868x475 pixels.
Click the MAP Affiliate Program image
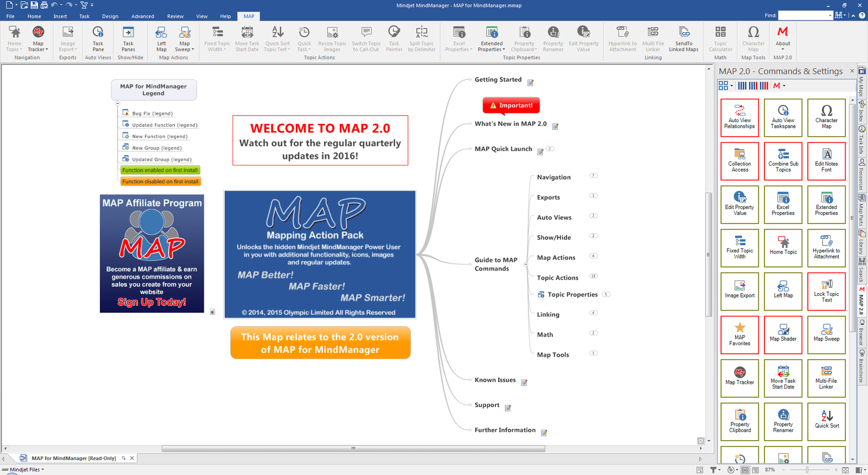coord(152,254)
